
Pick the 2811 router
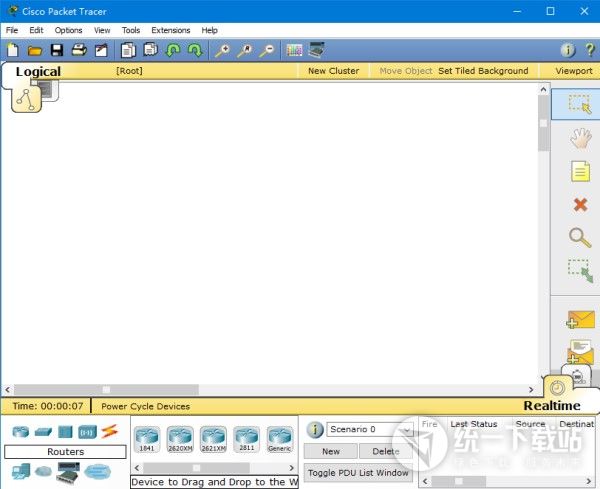click(246, 439)
